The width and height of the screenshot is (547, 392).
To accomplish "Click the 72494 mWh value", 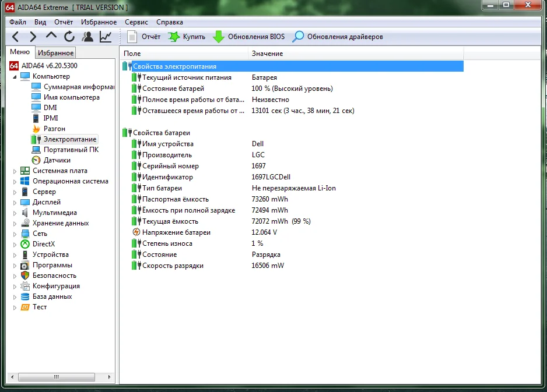I will click(269, 210).
